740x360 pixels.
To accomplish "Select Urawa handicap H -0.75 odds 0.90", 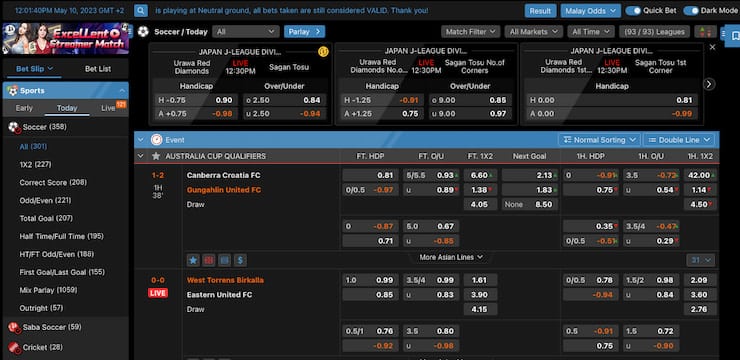I will tap(196, 100).
